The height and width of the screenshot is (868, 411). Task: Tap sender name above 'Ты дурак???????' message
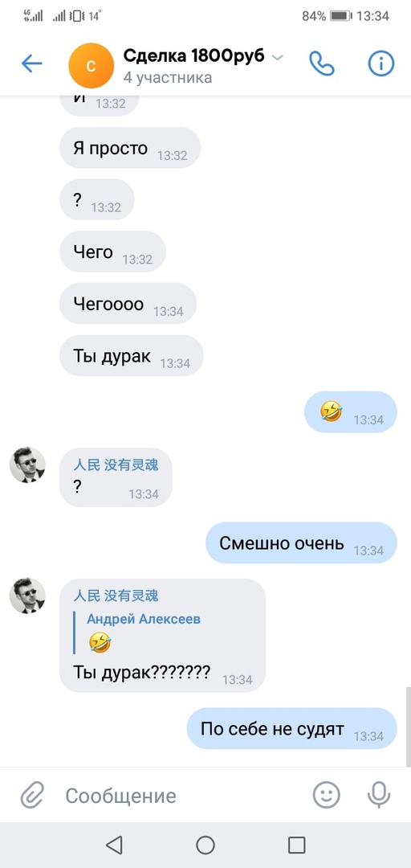coord(116,596)
